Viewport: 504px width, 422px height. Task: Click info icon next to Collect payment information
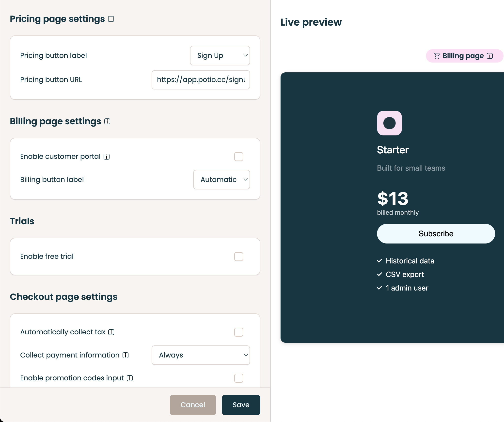(126, 355)
